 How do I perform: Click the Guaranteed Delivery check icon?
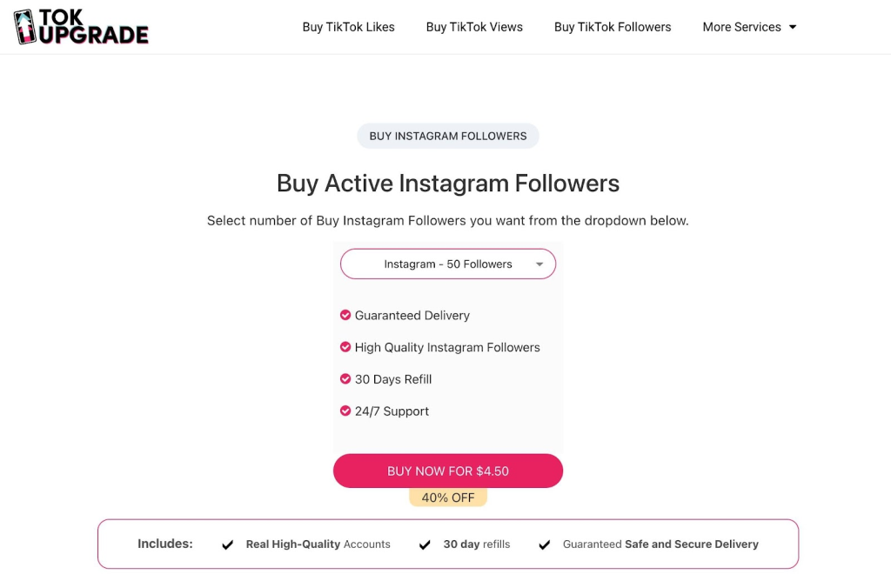coord(345,315)
